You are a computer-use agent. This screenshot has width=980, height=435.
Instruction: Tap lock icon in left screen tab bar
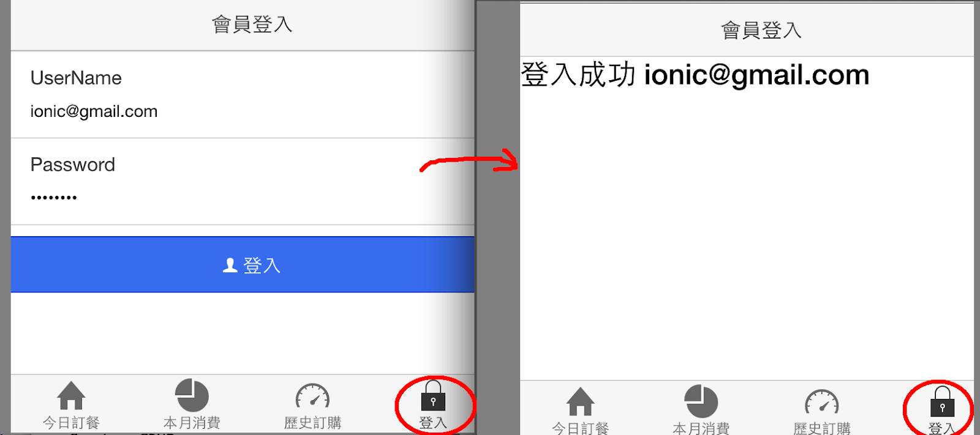click(x=433, y=396)
